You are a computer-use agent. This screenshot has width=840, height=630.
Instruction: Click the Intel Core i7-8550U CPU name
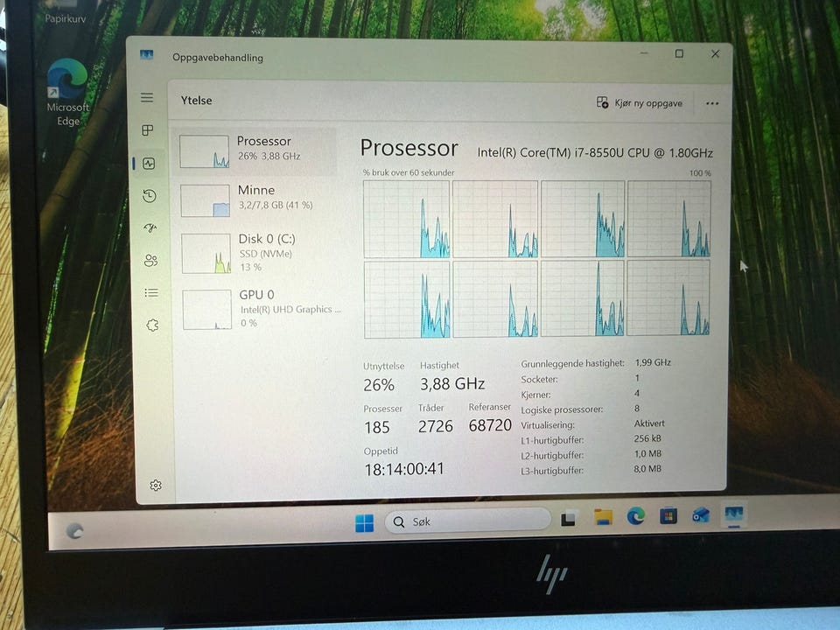[x=595, y=152]
